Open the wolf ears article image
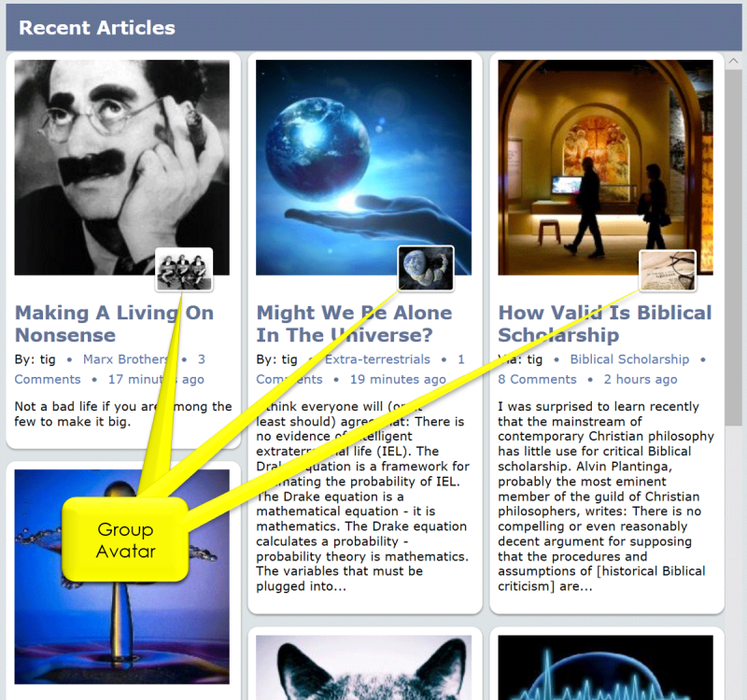The image size is (747, 700). pyautogui.click(x=363, y=667)
